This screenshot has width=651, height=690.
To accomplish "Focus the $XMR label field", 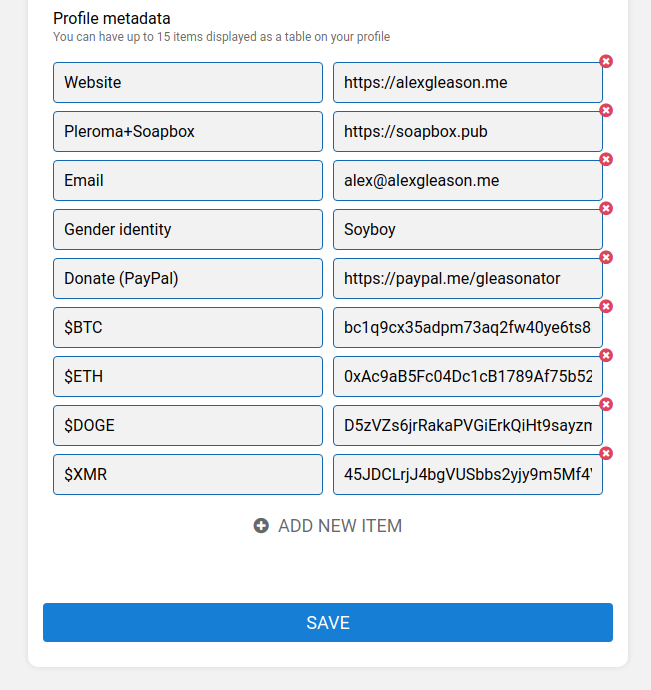I will tap(188, 475).
